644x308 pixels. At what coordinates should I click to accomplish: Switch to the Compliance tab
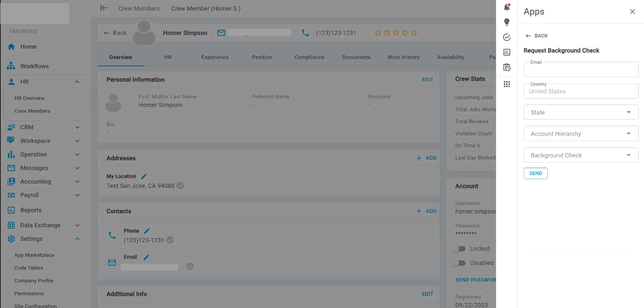(x=309, y=57)
